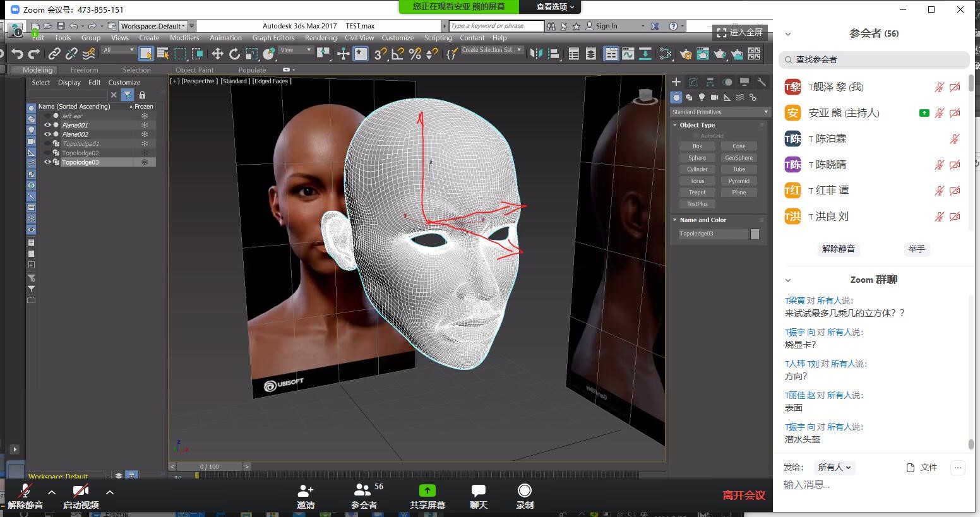Click the 举手 button
The image size is (980, 517).
916,249
